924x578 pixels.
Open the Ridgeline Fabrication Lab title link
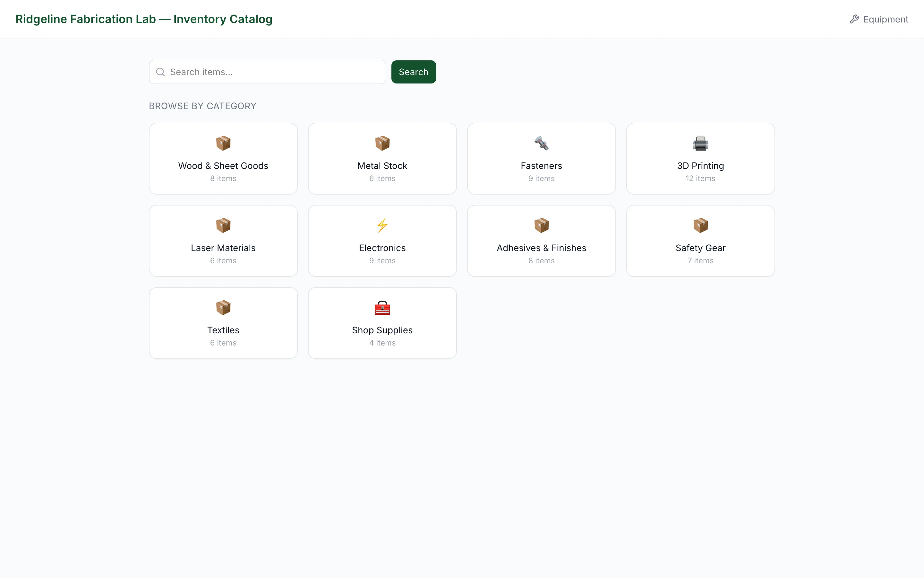click(144, 19)
